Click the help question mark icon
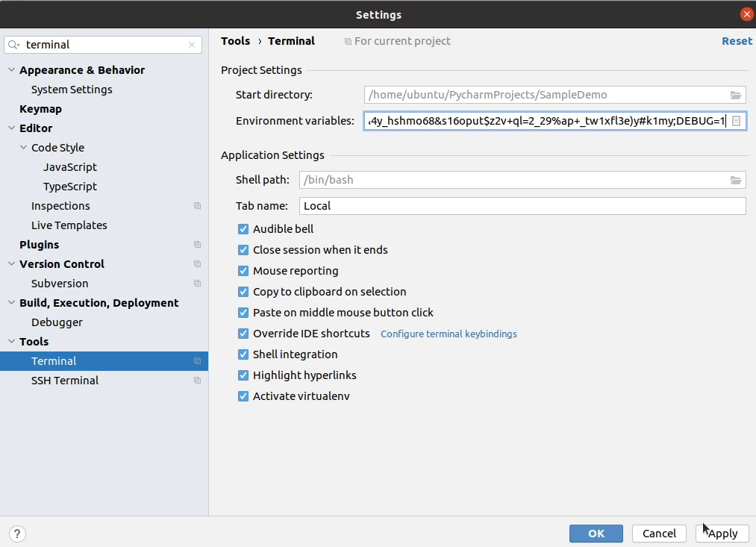 coord(16,534)
